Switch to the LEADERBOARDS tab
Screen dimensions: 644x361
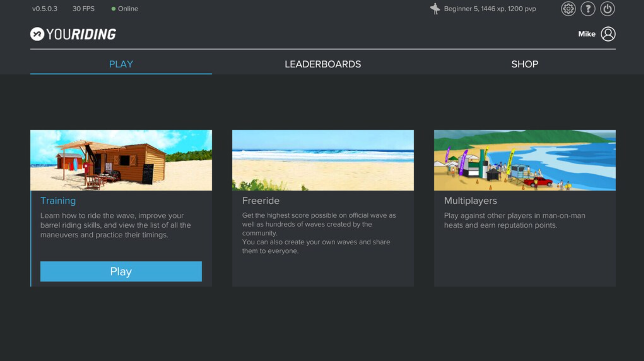tap(322, 64)
